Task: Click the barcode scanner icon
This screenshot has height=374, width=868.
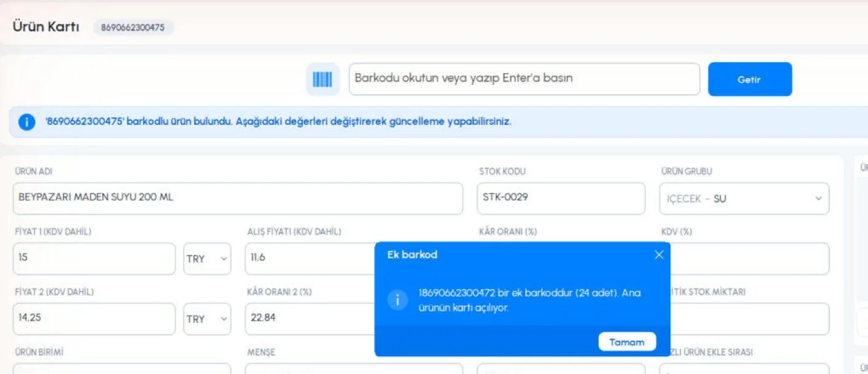Action: point(323,79)
